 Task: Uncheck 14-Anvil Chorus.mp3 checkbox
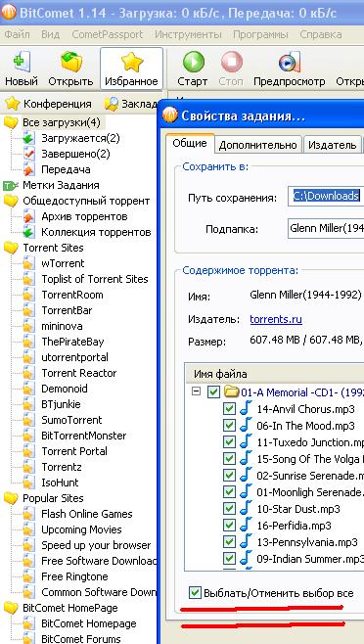229,409
